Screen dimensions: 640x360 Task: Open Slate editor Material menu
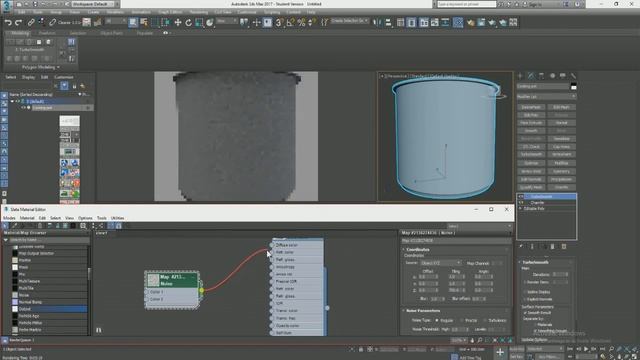pyautogui.click(x=27, y=218)
